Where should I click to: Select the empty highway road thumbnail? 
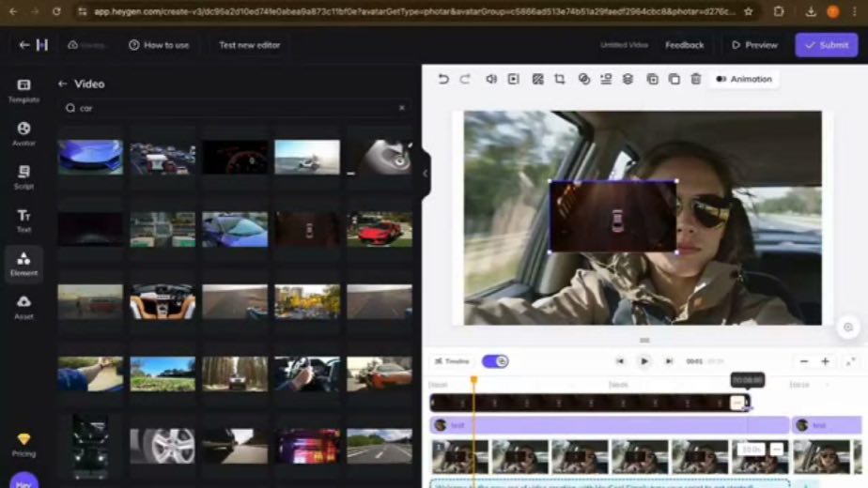(x=380, y=446)
